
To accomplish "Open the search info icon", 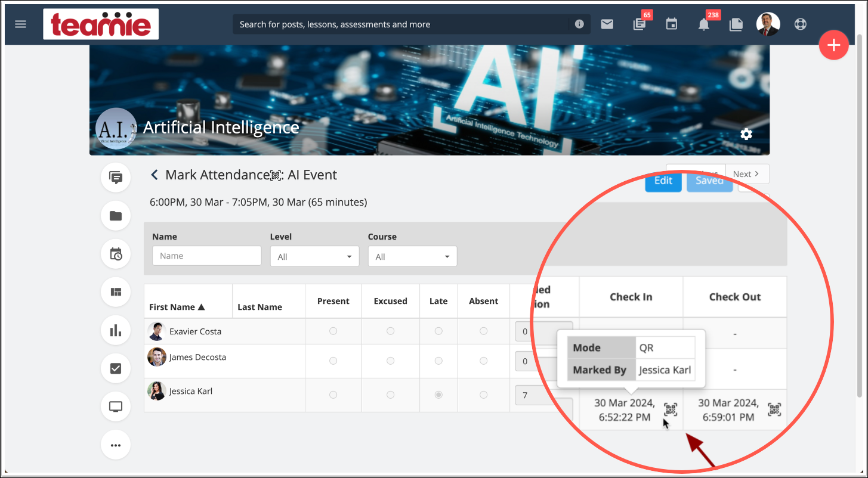I will (x=579, y=24).
